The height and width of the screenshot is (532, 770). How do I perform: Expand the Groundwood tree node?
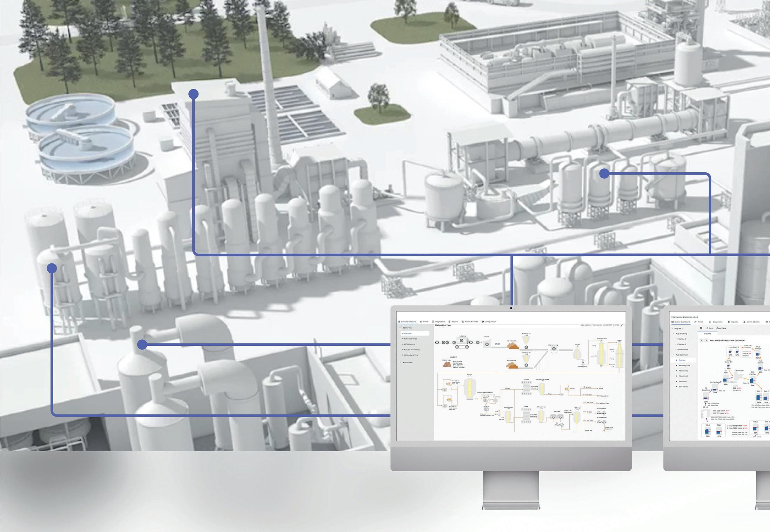(675, 350)
